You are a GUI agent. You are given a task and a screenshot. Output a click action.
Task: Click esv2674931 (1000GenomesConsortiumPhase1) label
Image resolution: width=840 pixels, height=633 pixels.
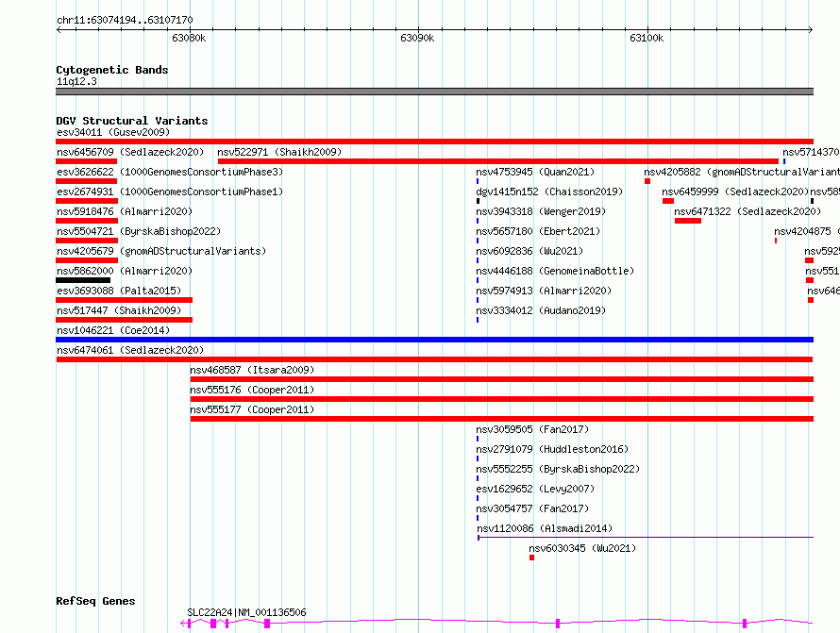[x=170, y=192]
